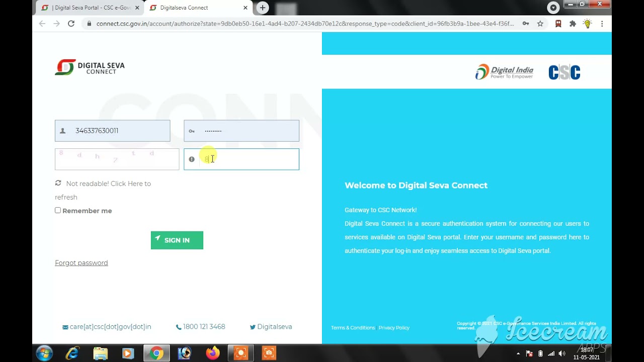The width and height of the screenshot is (644, 362).
Task: Click 'Not readable! Click Here to refresh'
Action: (103, 190)
